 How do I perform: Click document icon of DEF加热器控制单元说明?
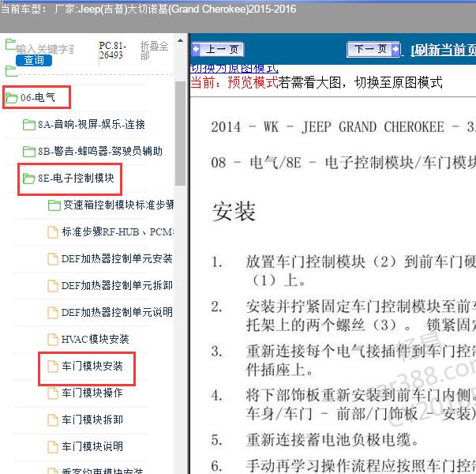tap(53, 312)
